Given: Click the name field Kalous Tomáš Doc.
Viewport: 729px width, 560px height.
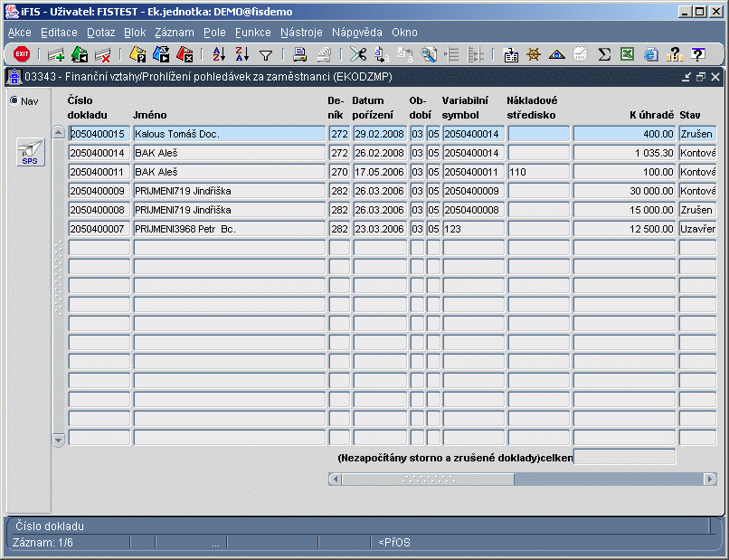Looking at the screenshot, I should pos(230,134).
